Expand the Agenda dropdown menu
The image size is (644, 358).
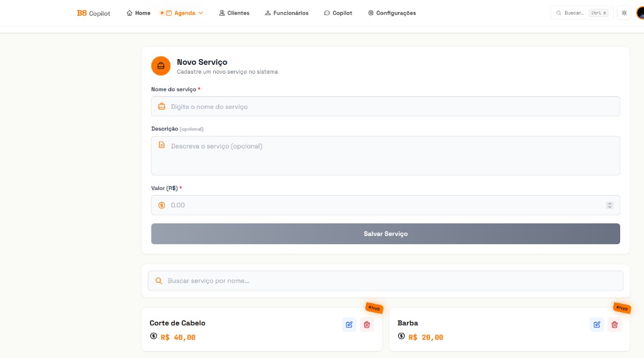click(x=183, y=13)
